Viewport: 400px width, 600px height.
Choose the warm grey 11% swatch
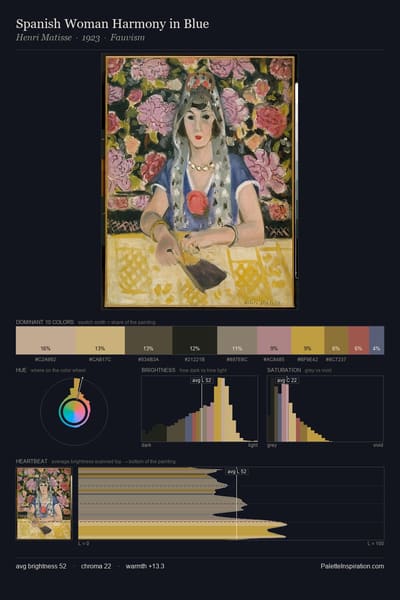(x=237, y=340)
